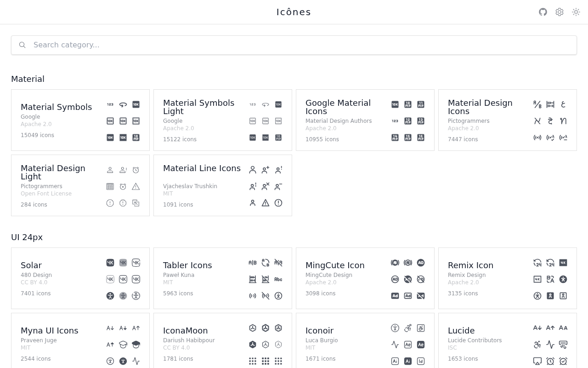Click the Ad preview icon on MingCute Icon card

395,296
